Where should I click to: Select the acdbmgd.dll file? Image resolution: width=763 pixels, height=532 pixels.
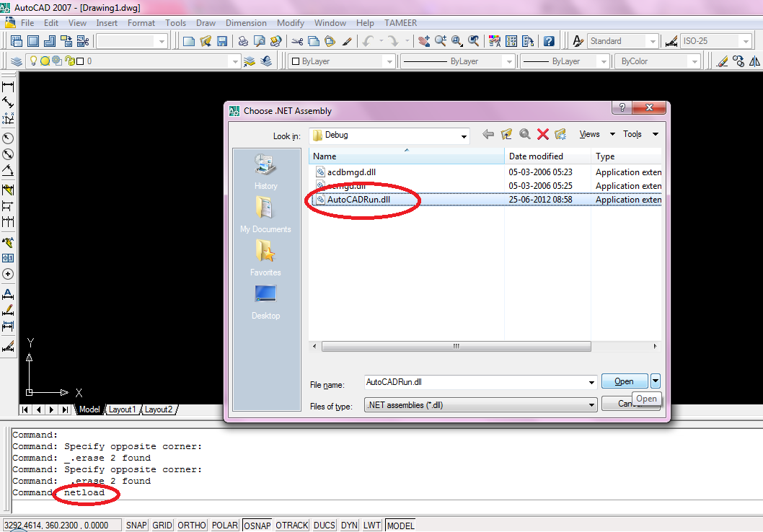(x=350, y=172)
